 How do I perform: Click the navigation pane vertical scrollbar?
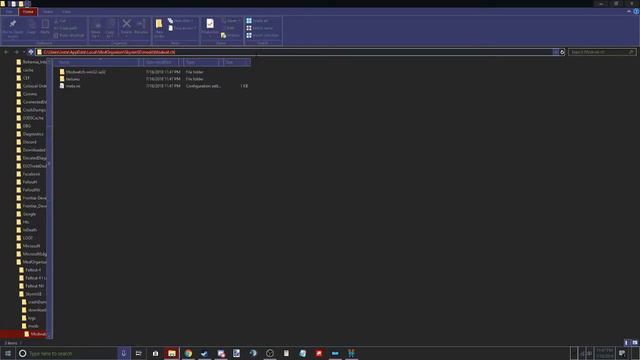[49, 198]
